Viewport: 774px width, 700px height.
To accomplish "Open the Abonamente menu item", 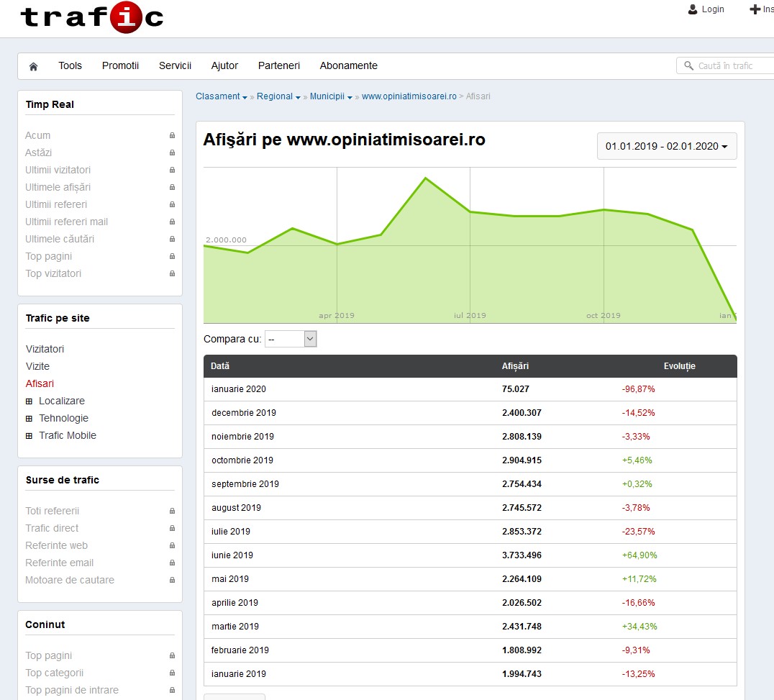I will pos(348,65).
